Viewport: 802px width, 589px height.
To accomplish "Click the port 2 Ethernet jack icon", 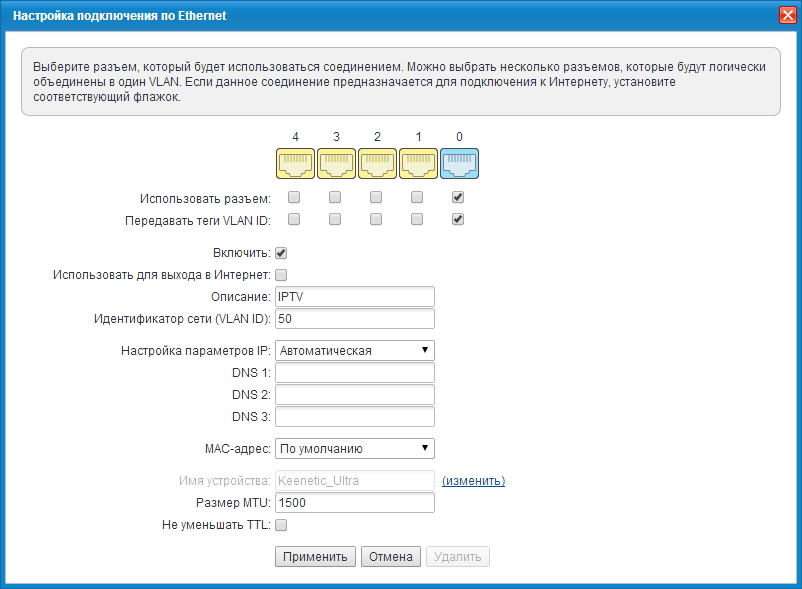I will click(377, 163).
